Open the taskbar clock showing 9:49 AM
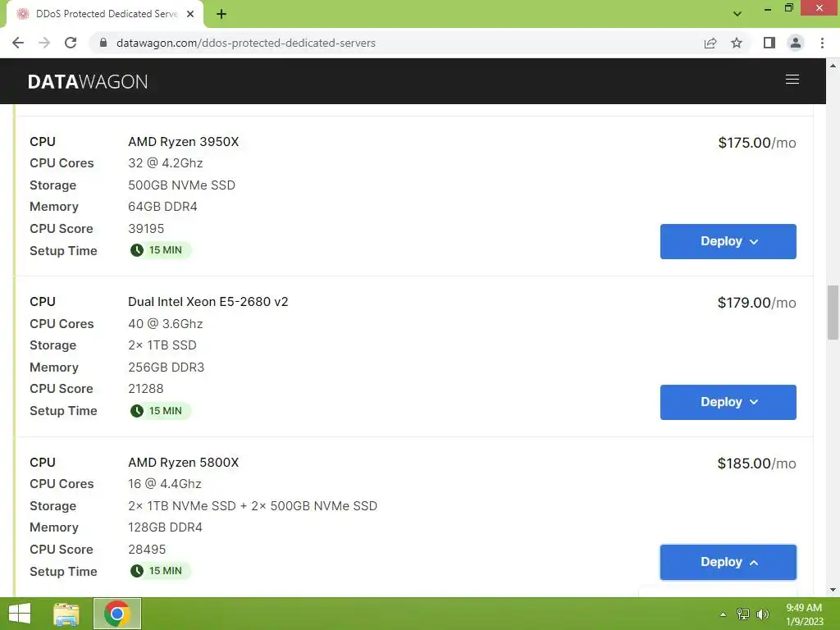 [804, 614]
